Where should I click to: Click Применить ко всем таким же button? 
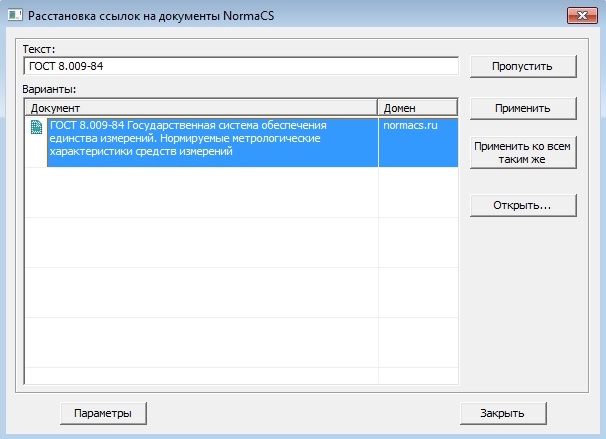click(x=523, y=152)
